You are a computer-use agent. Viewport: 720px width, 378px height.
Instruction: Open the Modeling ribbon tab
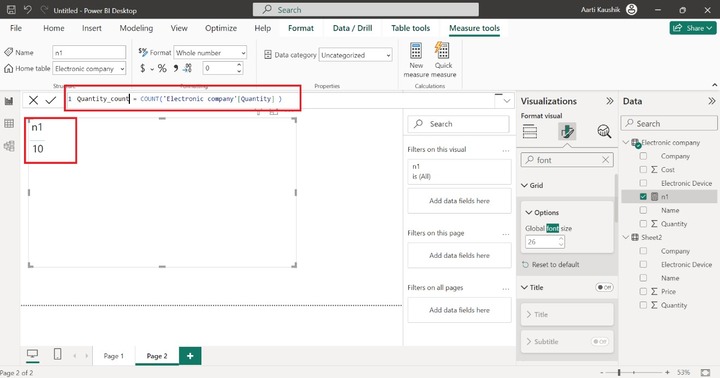(x=136, y=28)
